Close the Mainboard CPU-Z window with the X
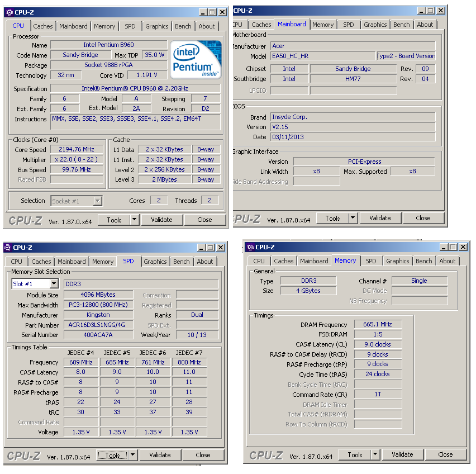This screenshot has height=474, width=476. 441,11
